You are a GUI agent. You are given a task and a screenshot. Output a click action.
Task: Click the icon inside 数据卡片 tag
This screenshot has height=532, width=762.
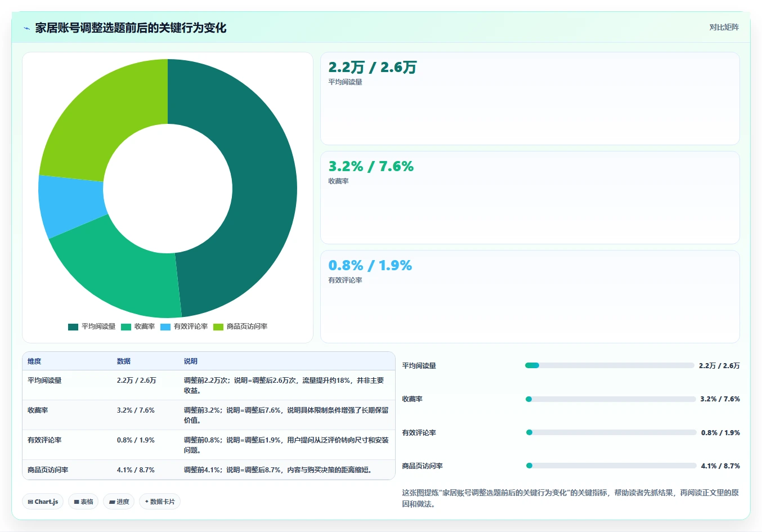click(x=147, y=502)
